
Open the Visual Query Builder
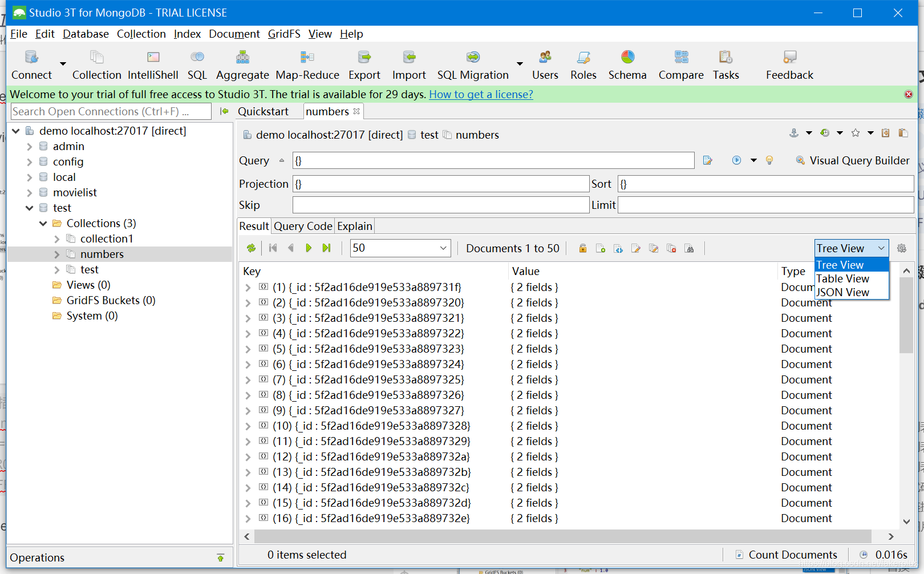click(853, 160)
